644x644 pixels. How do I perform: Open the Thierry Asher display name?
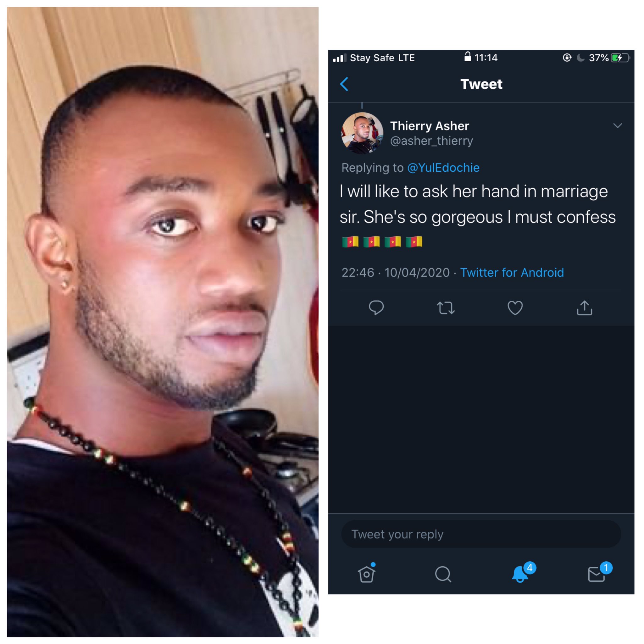tap(430, 126)
